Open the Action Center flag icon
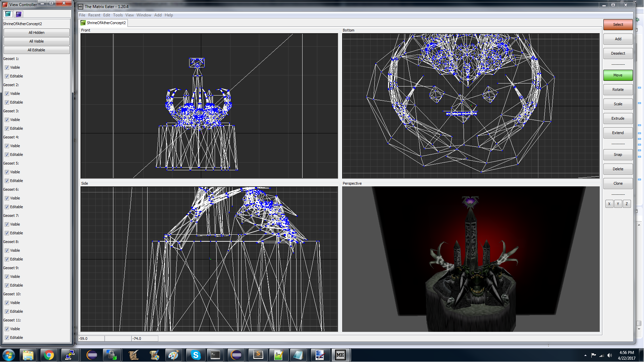Image resolution: width=644 pixels, height=362 pixels. point(593,355)
